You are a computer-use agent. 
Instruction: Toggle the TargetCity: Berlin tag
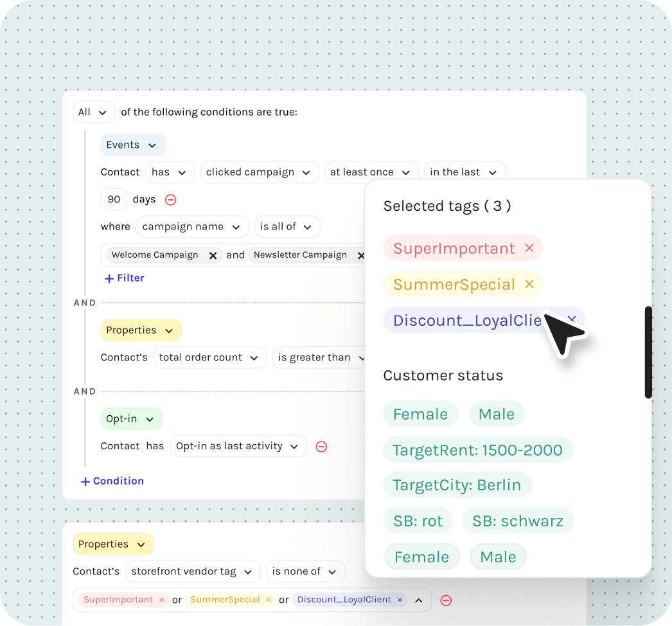click(x=457, y=485)
